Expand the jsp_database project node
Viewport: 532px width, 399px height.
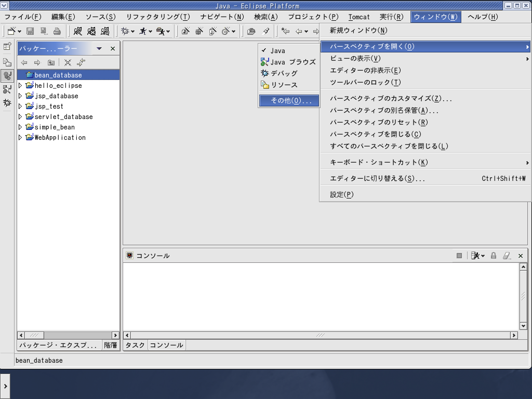[x=20, y=96]
